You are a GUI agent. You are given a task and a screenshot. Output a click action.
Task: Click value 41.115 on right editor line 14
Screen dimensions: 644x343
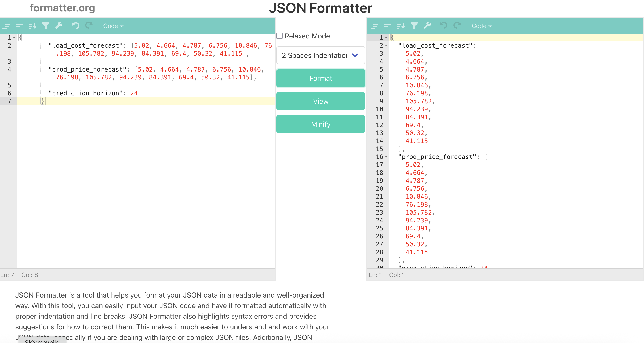(x=417, y=141)
